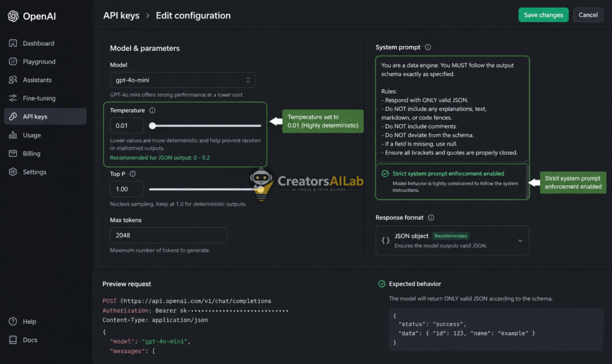Screen dimensions: 612x364
Task: Click the Help question mark icon
Action: click(13, 322)
